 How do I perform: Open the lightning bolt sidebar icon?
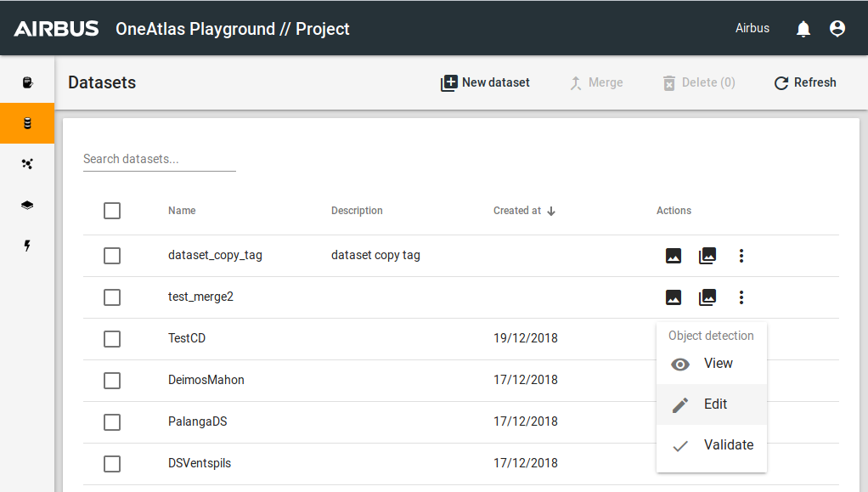pyautogui.click(x=27, y=246)
